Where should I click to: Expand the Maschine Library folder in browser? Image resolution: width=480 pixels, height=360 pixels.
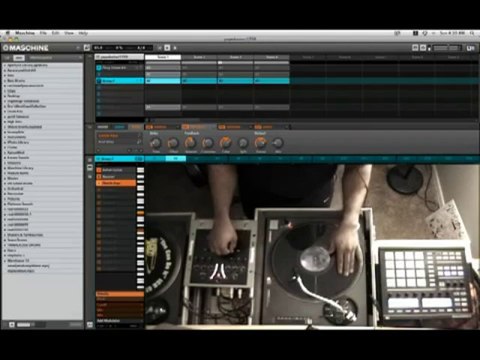[5, 168]
